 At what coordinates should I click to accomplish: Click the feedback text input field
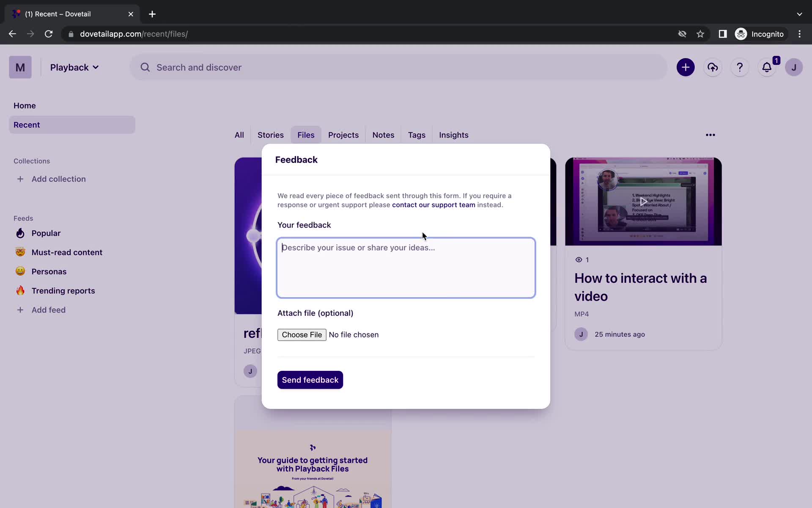click(406, 267)
